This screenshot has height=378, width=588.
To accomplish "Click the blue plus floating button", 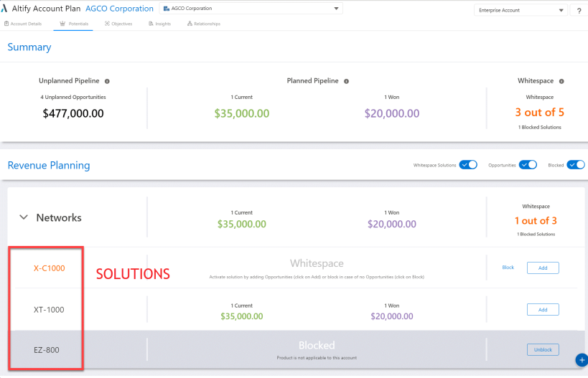I will 582,360.
